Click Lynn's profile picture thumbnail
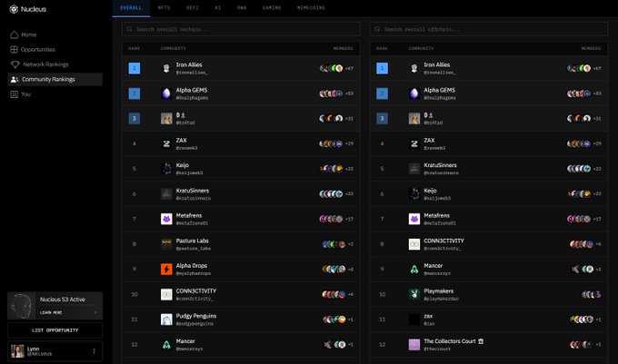The height and width of the screenshot is (364, 618). 17,351
